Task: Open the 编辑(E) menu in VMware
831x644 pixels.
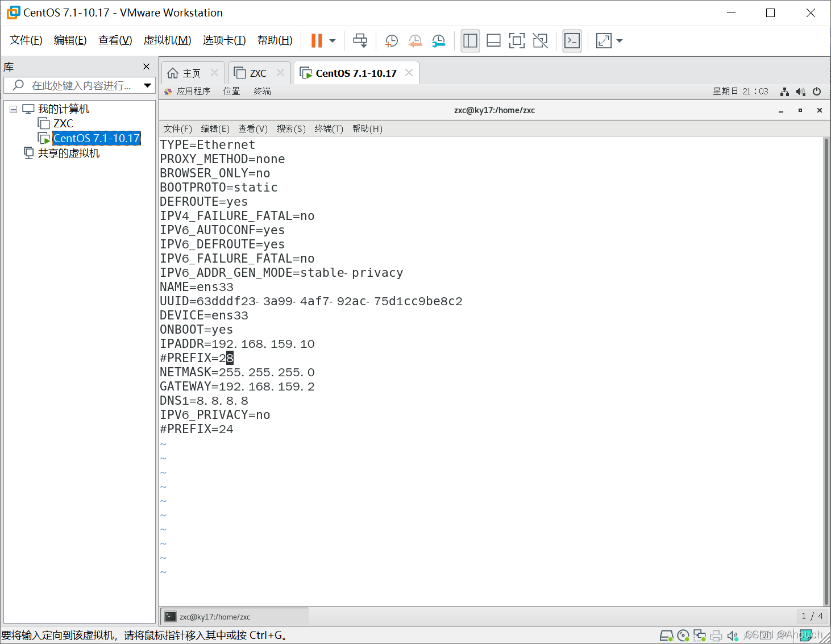Action: pyautogui.click(x=70, y=40)
